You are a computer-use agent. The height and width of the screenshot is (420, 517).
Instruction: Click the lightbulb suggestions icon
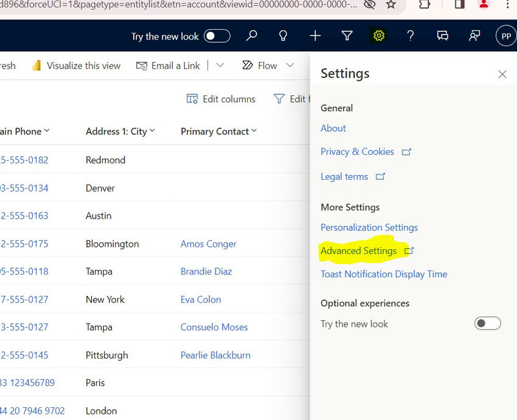point(283,36)
